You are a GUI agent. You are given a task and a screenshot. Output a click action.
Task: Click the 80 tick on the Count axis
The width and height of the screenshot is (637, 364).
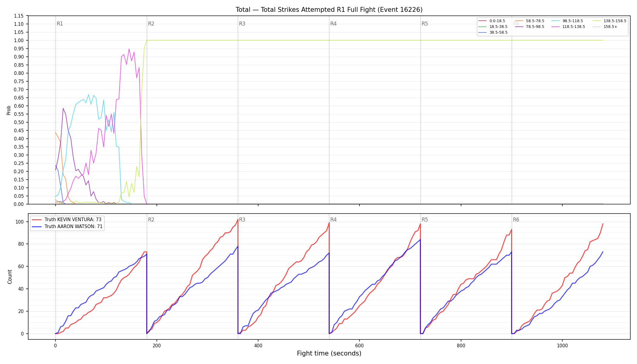click(x=21, y=244)
